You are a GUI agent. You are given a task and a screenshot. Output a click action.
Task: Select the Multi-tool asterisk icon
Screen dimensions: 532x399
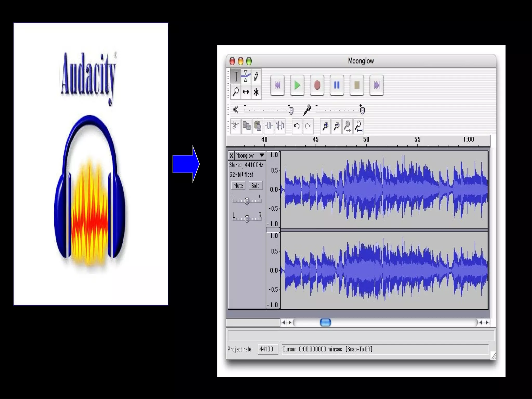(x=256, y=92)
